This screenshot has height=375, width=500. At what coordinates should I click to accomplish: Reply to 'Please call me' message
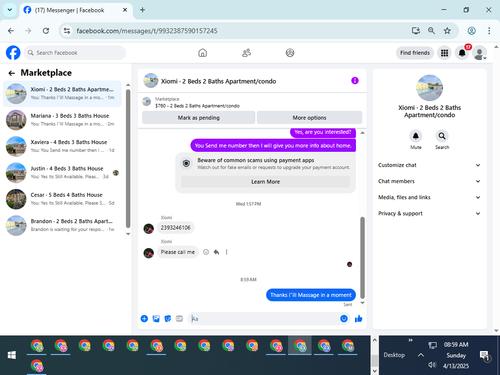[x=216, y=252]
